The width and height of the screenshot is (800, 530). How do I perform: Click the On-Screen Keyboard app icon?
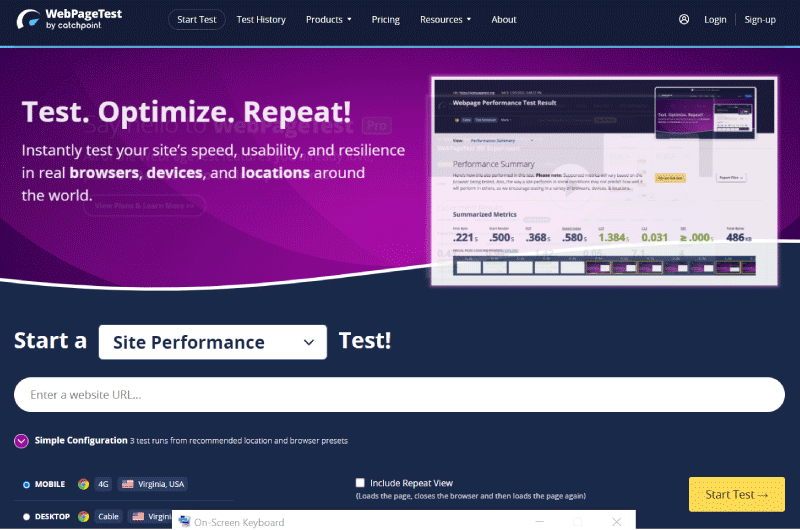184,521
